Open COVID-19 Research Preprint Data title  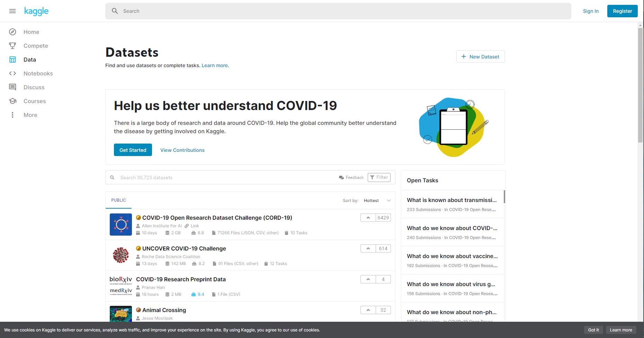pyautogui.click(x=181, y=279)
